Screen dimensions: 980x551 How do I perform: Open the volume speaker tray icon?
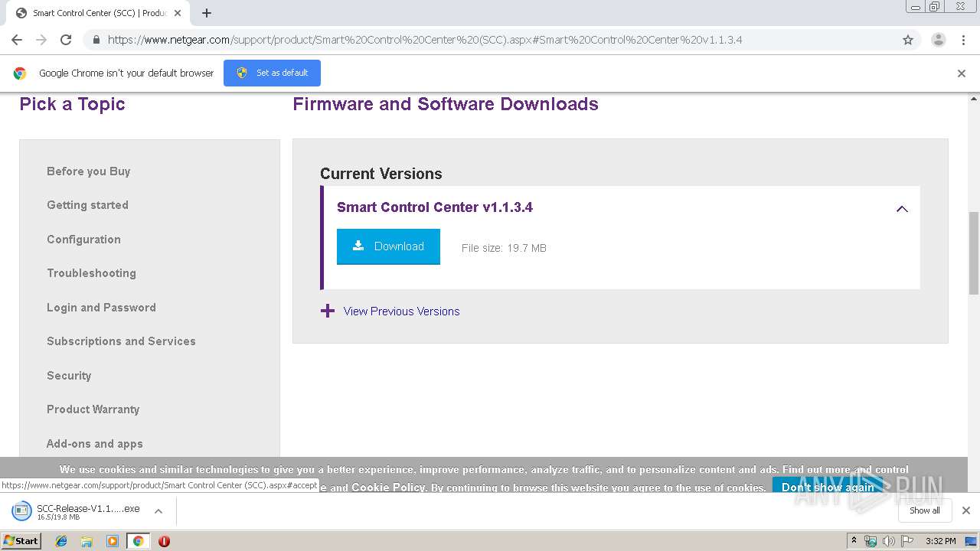click(888, 541)
